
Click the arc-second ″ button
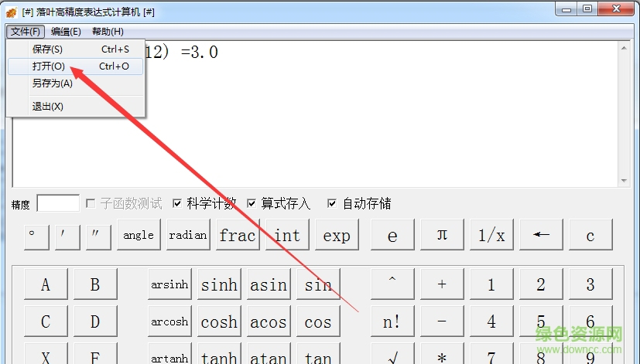99,237
